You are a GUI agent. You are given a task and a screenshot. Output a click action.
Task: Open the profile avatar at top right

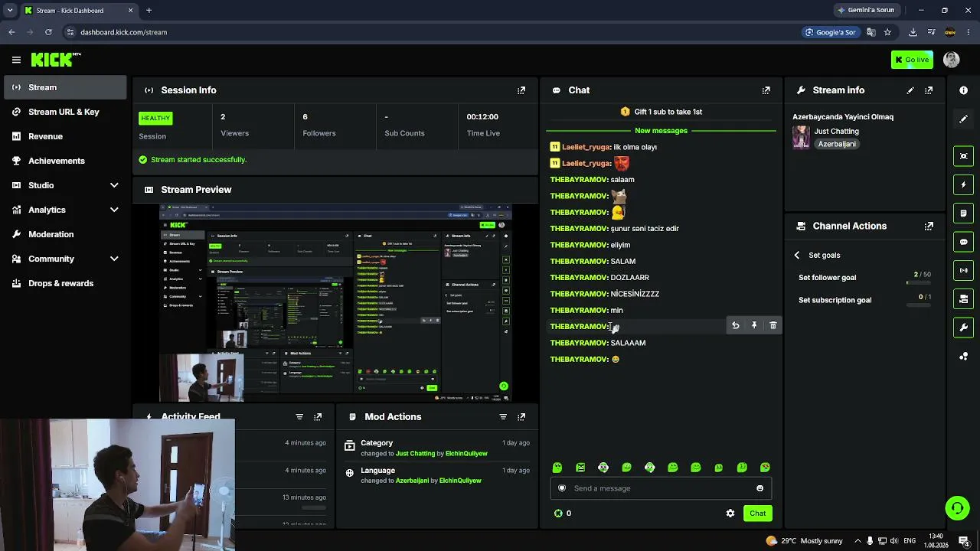pyautogui.click(x=952, y=60)
